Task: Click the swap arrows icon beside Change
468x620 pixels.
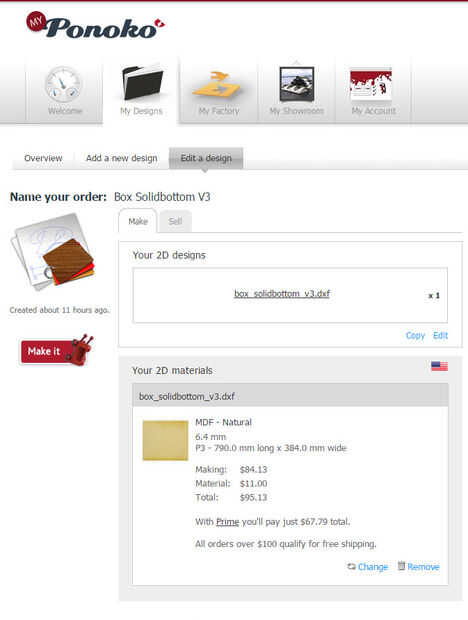Action: click(351, 567)
